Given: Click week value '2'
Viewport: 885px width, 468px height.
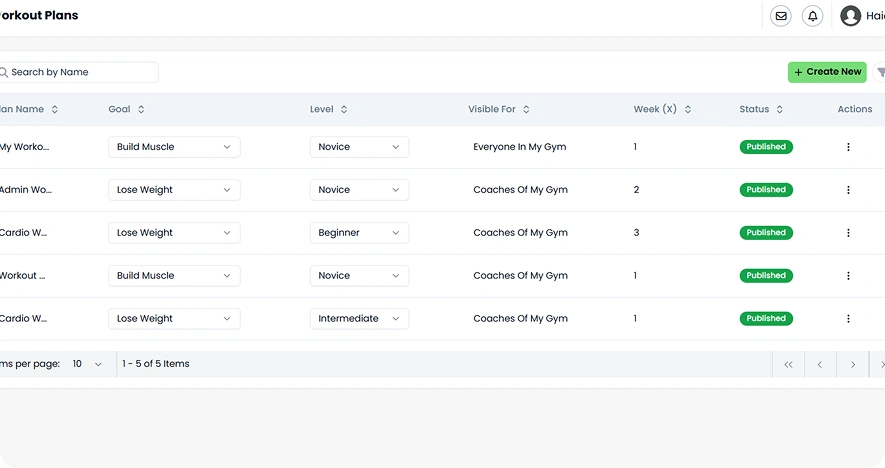Looking at the screenshot, I should [x=636, y=190].
